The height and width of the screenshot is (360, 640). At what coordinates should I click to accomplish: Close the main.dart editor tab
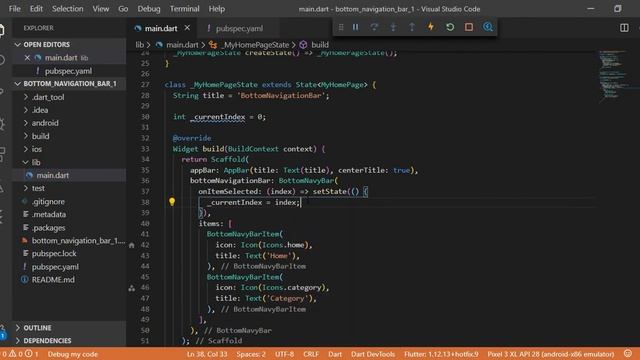pos(187,28)
